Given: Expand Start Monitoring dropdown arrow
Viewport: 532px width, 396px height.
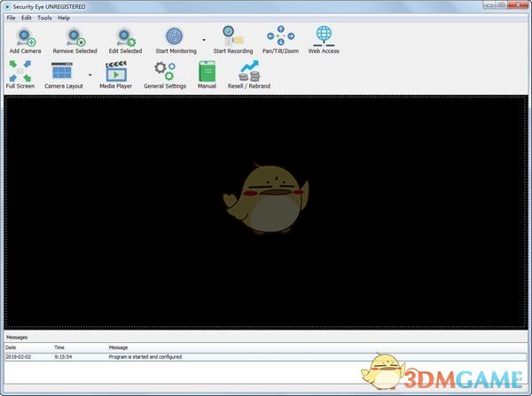Looking at the screenshot, I should point(204,40).
